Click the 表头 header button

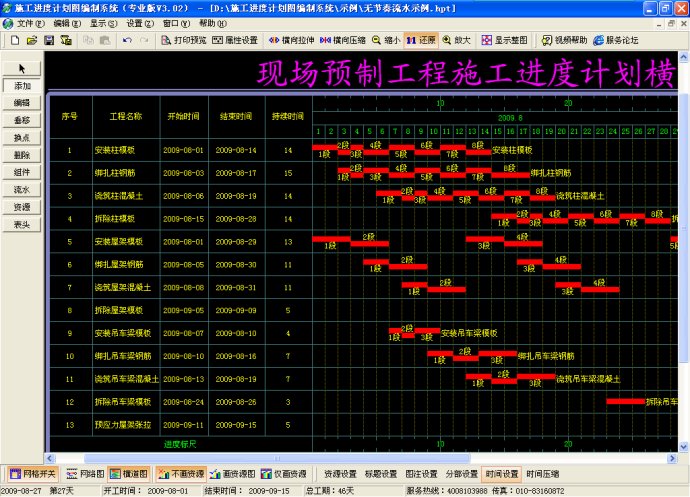click(x=22, y=225)
